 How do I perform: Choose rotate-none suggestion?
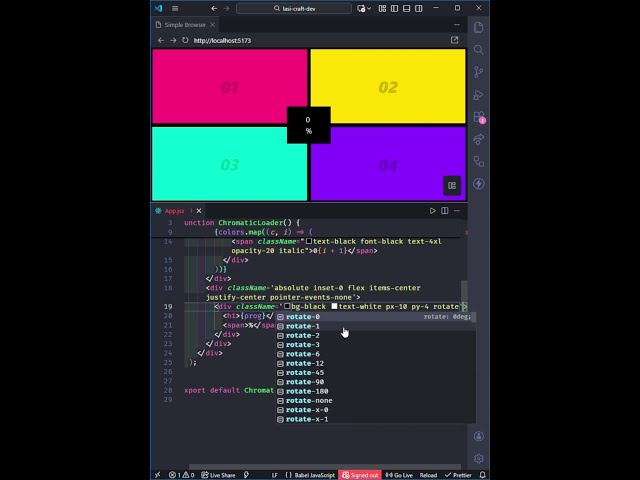376,401
